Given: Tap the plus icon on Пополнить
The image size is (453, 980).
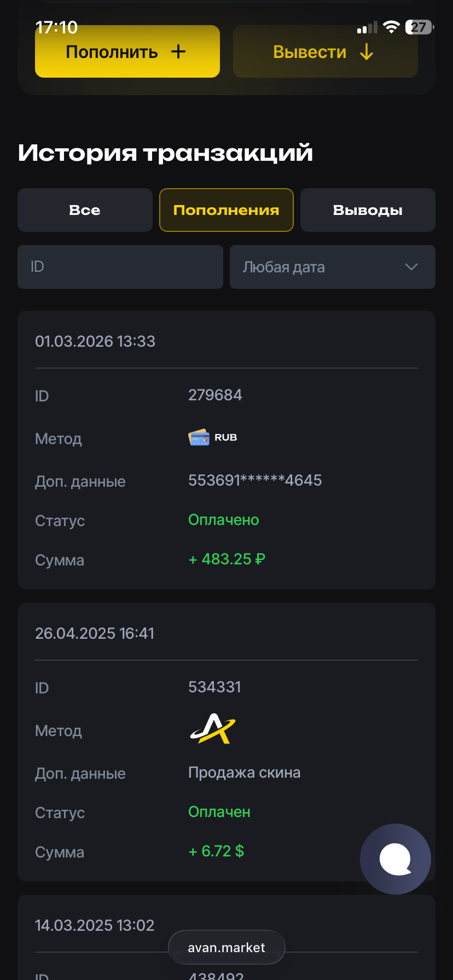Looking at the screenshot, I should 178,52.
